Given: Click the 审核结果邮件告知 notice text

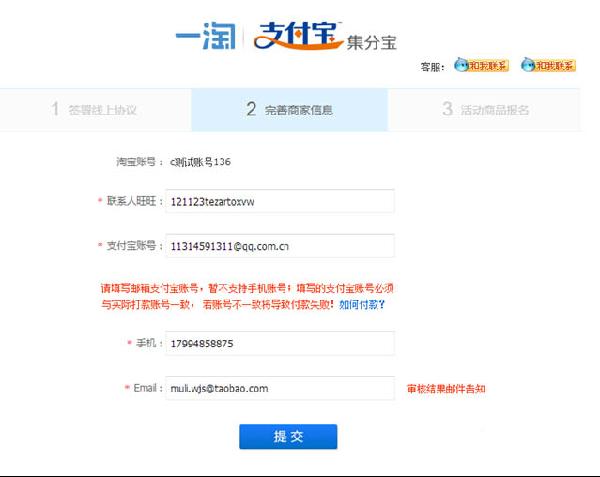Looking at the screenshot, I should pyautogui.click(x=446, y=389).
